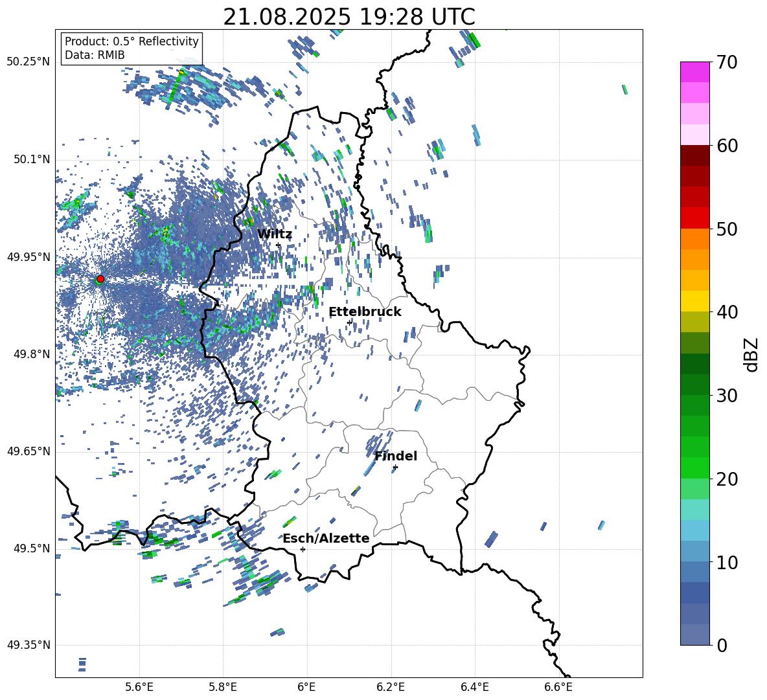Click the red radar site marker

click(x=100, y=279)
